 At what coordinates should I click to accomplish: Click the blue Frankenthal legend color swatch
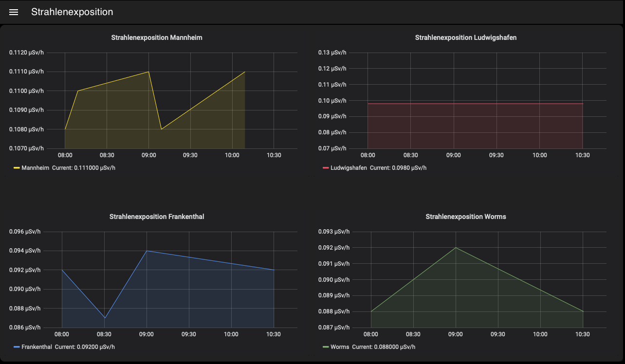pos(17,347)
